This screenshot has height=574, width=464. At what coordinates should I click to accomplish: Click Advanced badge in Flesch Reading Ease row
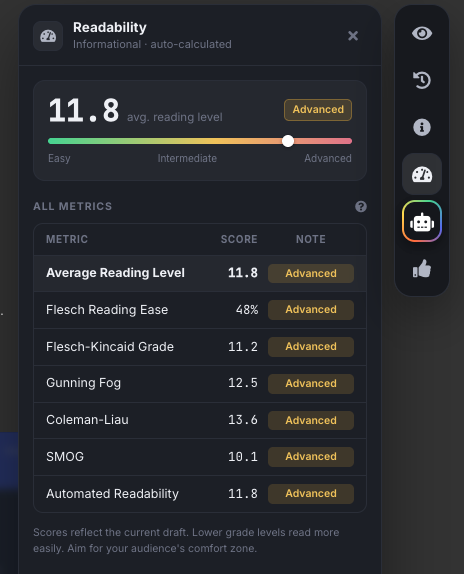tap(311, 310)
